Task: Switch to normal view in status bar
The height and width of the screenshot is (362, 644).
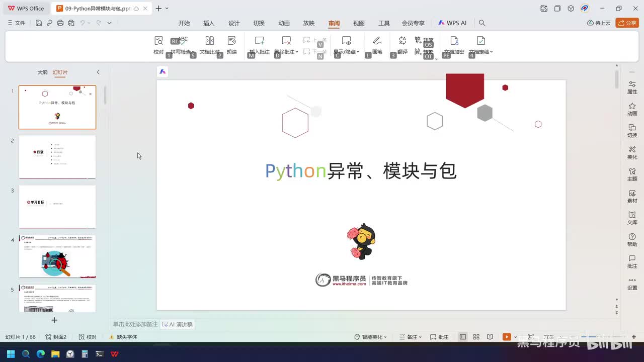Action: point(463,337)
